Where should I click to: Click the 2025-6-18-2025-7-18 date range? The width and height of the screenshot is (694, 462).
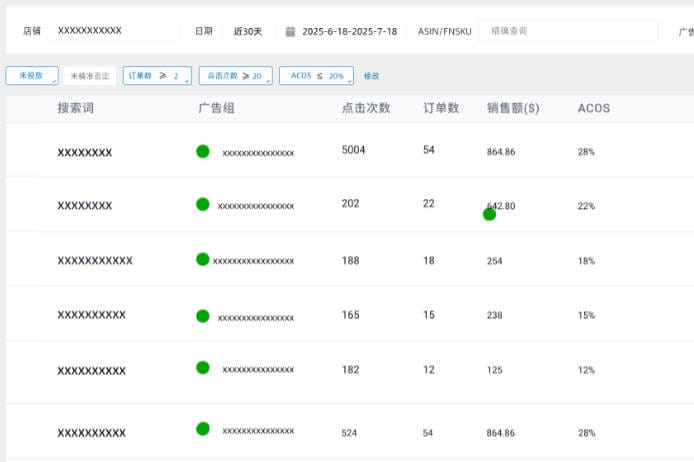click(349, 31)
